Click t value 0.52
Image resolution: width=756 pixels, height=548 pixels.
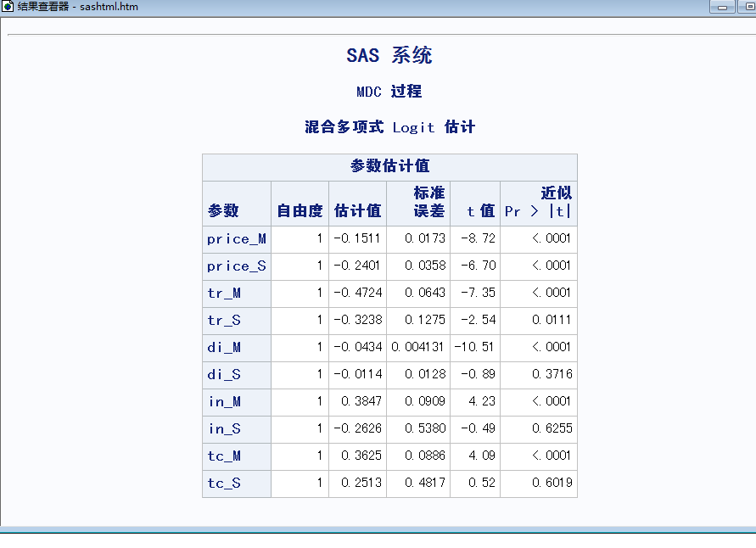click(482, 483)
